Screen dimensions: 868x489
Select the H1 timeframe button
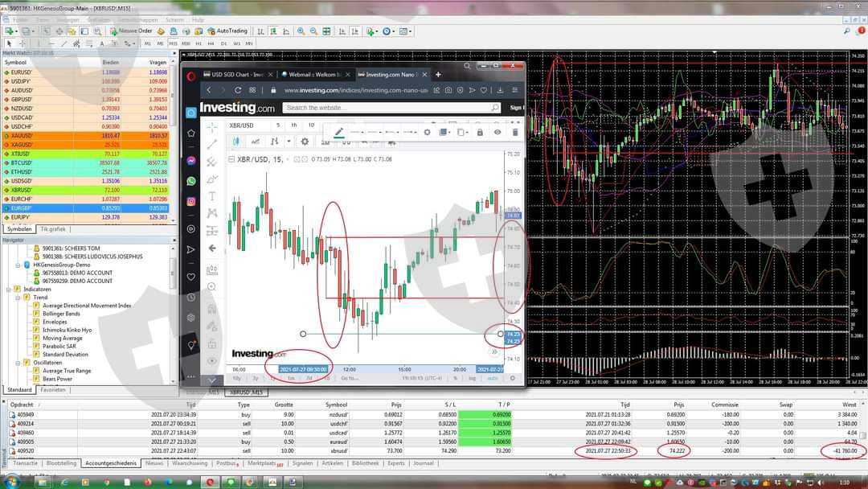pos(199,43)
